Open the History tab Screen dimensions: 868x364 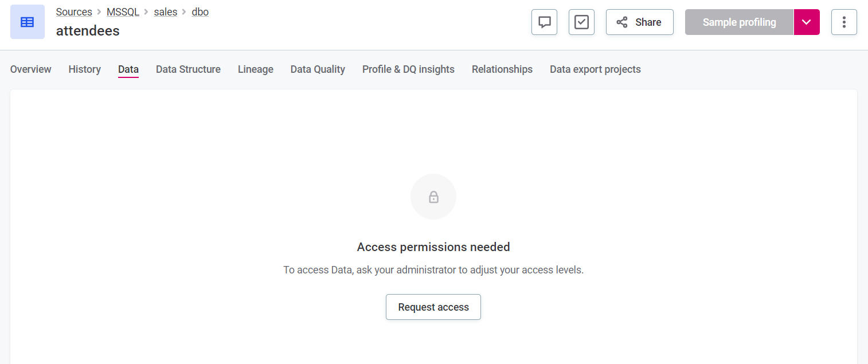[x=85, y=69]
